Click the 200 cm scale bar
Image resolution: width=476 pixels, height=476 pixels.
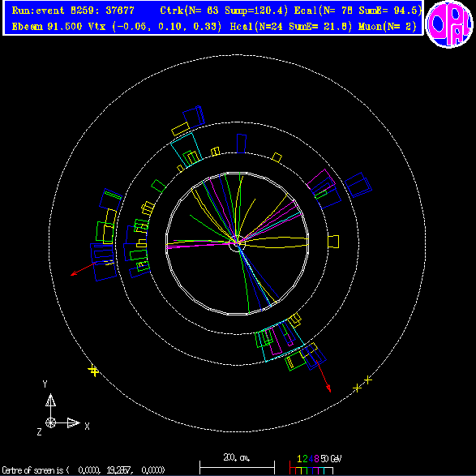coord(237,466)
